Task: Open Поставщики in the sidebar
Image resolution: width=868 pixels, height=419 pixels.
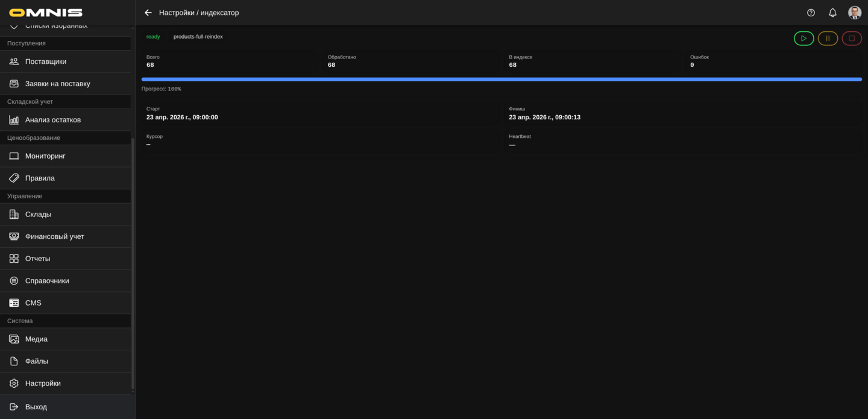Action: (46, 61)
